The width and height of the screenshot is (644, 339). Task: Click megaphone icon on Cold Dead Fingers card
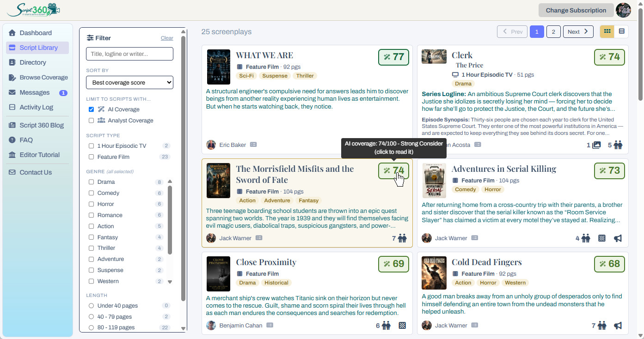[x=618, y=326]
